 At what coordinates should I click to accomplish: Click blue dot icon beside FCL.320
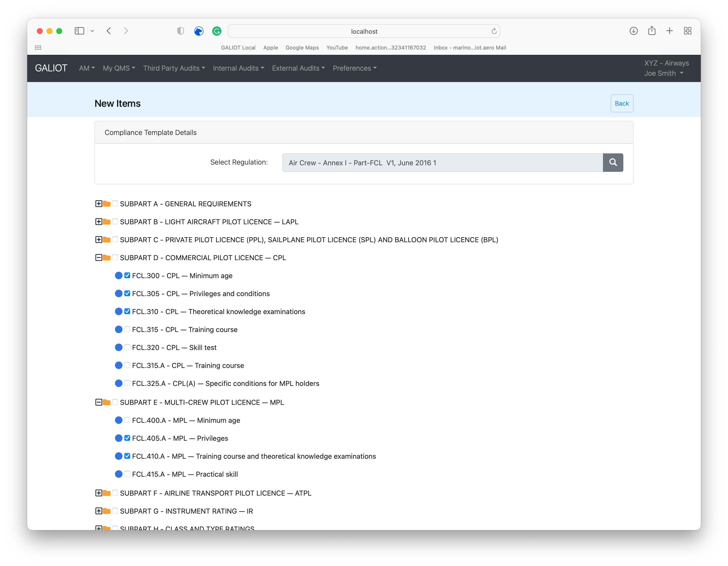tap(119, 348)
